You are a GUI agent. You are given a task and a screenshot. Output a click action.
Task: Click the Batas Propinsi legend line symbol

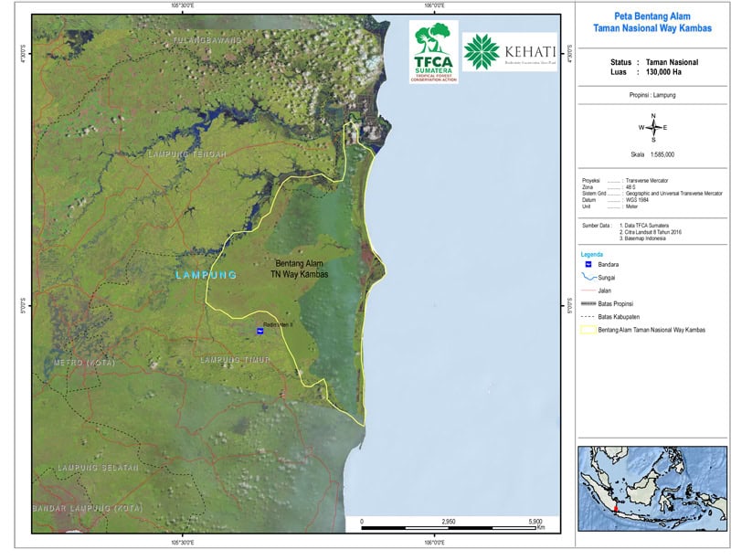[588, 302]
